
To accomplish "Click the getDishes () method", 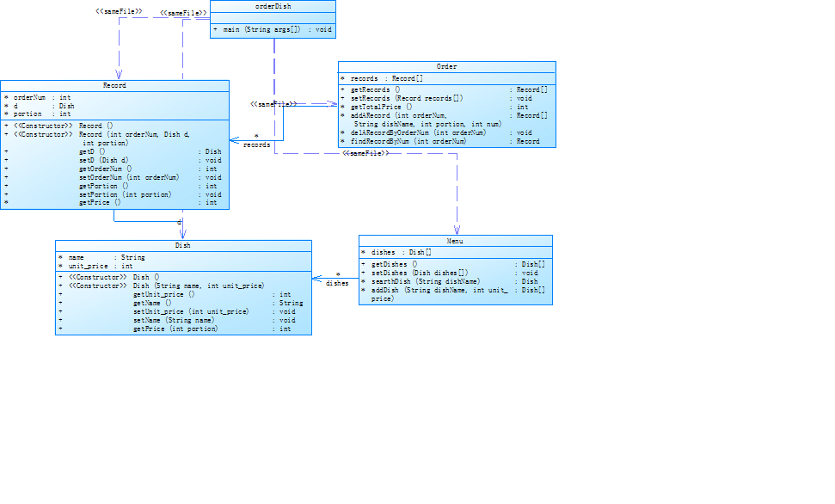I will point(453,264).
